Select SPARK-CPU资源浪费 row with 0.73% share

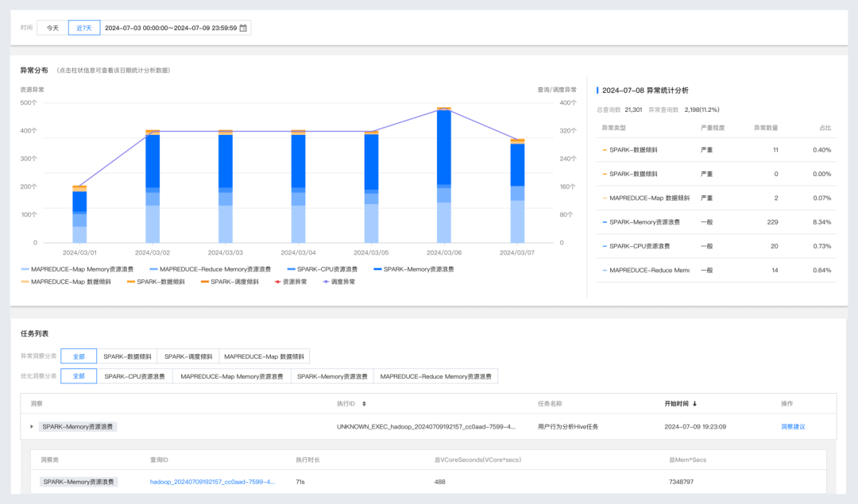717,246
